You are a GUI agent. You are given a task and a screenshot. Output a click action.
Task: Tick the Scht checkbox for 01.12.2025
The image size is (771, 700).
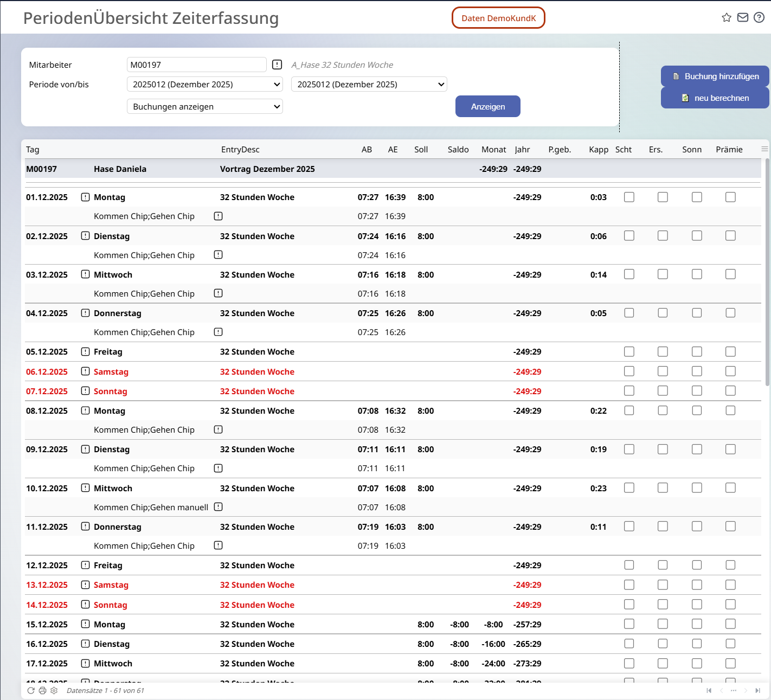(629, 197)
